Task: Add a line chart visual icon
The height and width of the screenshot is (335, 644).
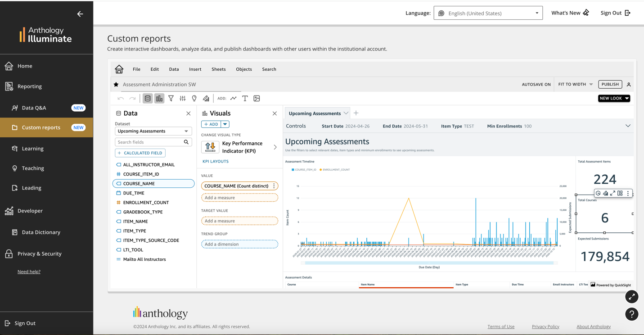Action: 234,98
